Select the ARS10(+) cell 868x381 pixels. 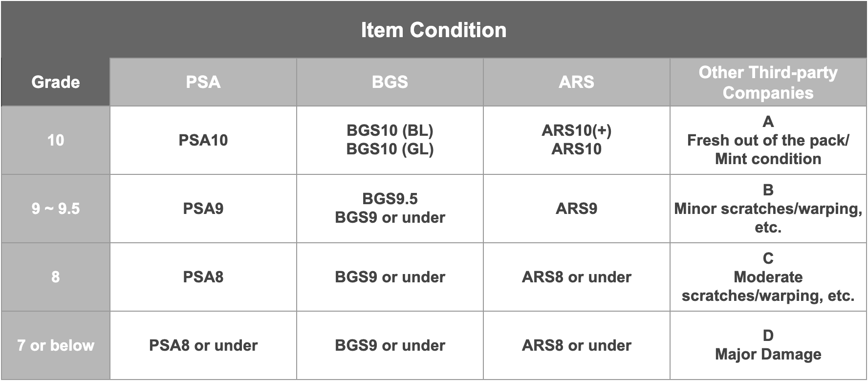pos(576,130)
